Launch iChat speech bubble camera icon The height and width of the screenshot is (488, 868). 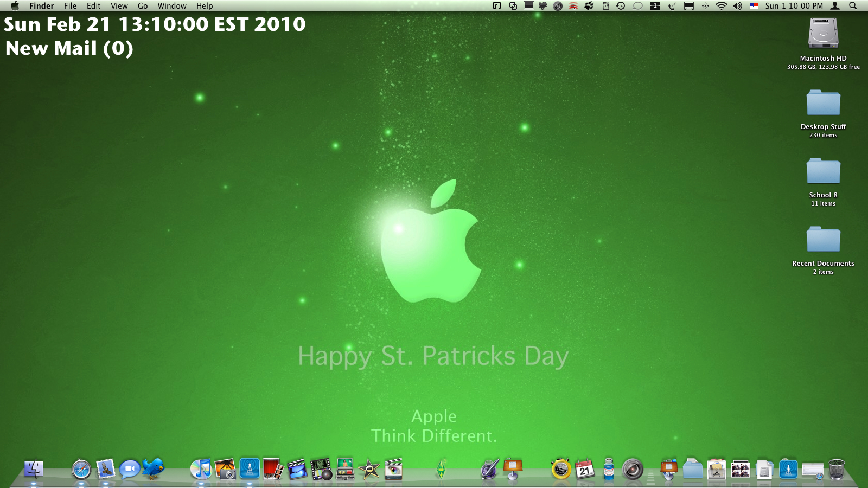(130, 469)
